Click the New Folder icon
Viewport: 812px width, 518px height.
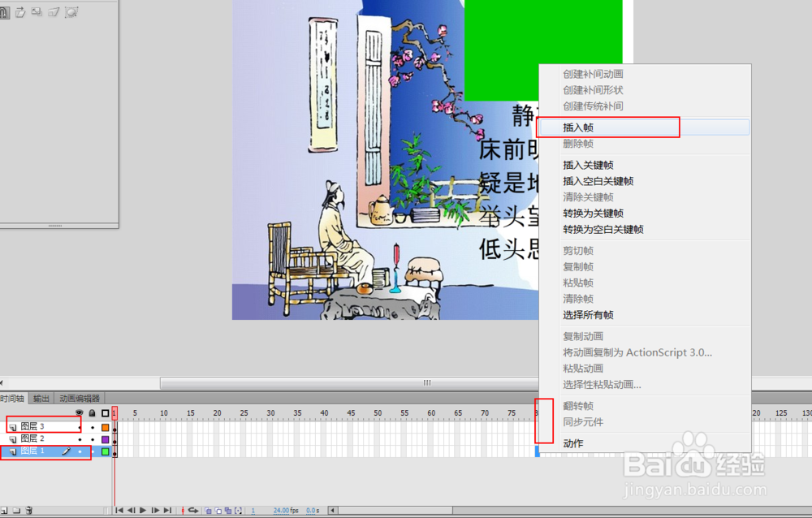point(16,511)
